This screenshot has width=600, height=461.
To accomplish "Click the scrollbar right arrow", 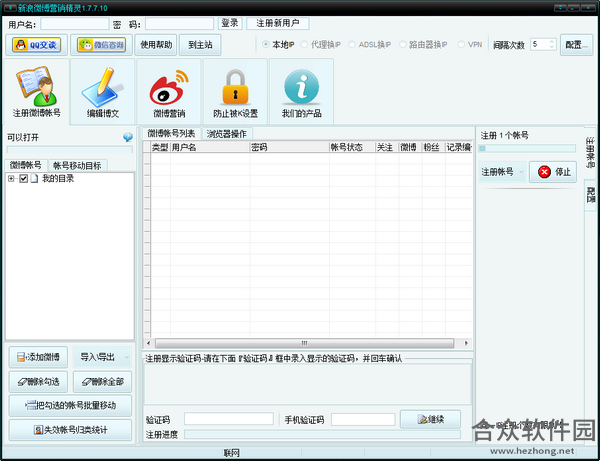I will 466,343.
